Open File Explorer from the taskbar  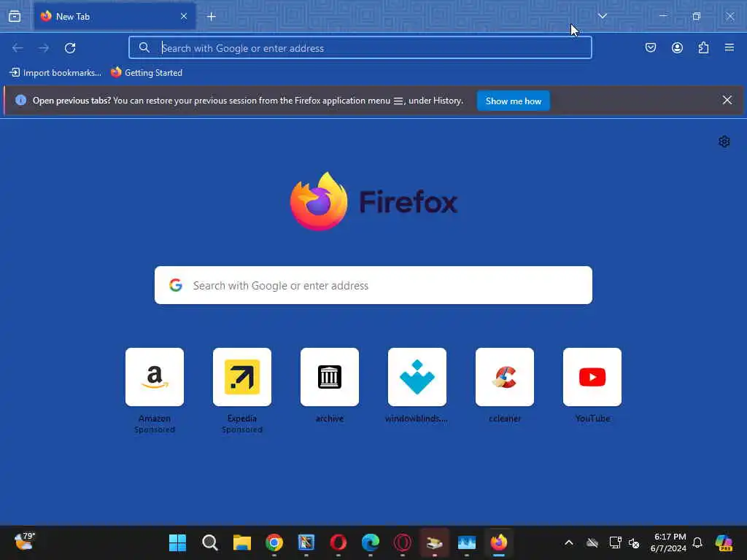point(242,542)
